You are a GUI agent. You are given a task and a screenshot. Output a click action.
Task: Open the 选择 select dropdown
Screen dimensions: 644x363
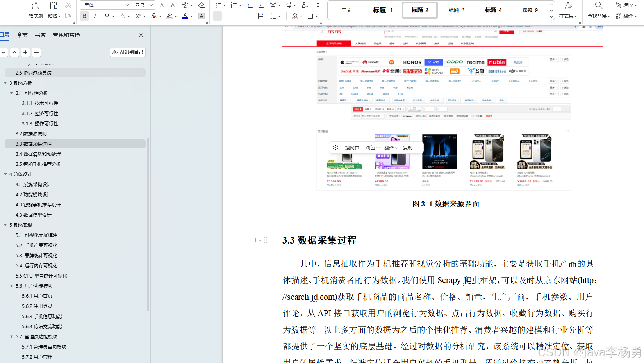pyautogui.click(x=626, y=5)
